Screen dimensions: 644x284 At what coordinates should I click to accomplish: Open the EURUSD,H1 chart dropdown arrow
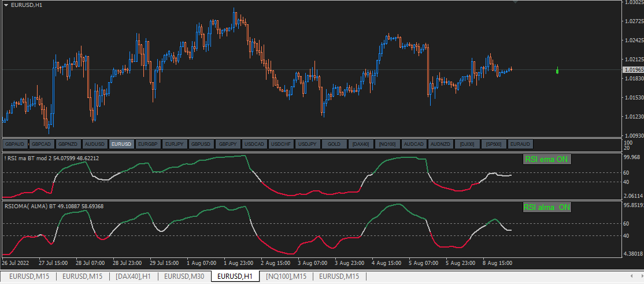click(6, 5)
